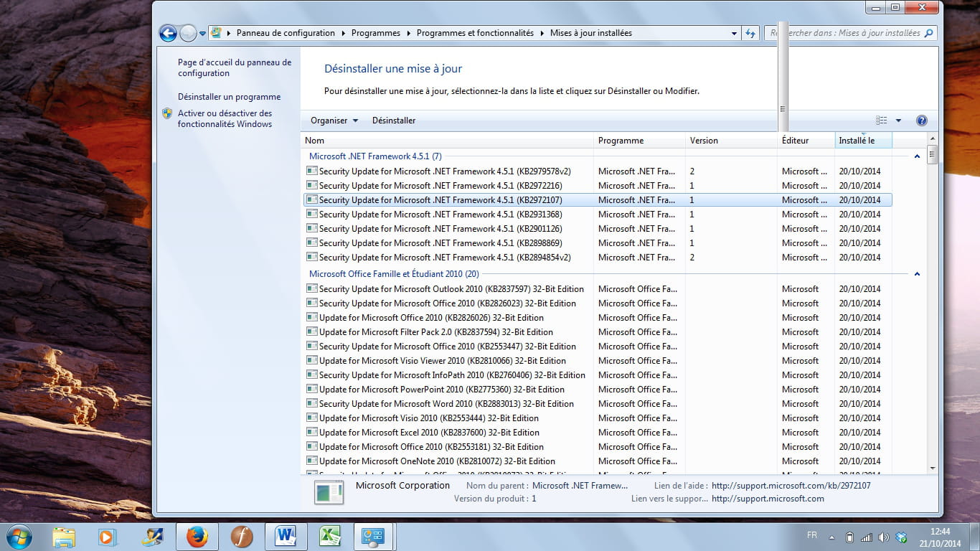Open the support.microsoft.com/kb/2972107 help link
The image size is (980, 551).
791,486
